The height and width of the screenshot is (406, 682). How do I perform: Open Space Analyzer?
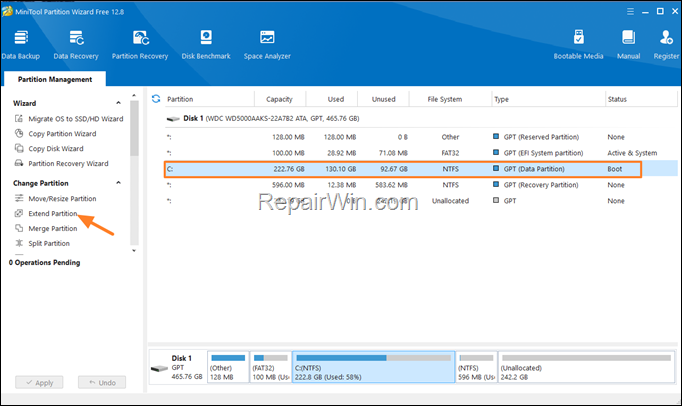click(267, 45)
